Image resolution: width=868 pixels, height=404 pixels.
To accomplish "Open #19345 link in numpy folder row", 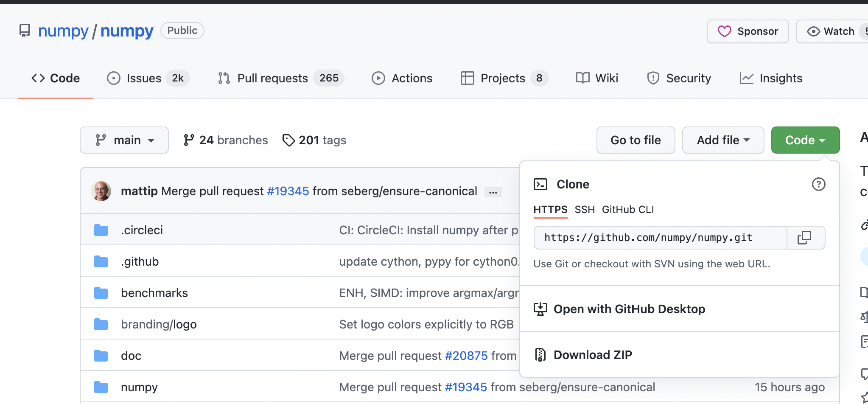I will tap(466, 387).
